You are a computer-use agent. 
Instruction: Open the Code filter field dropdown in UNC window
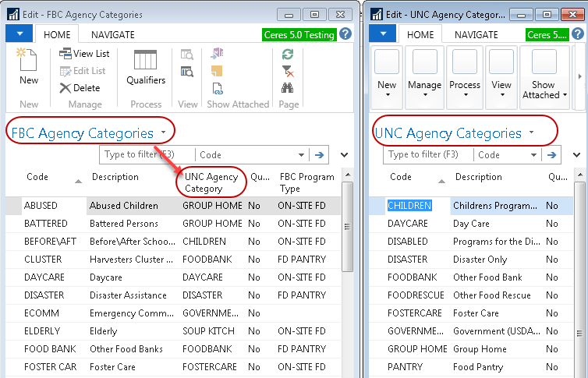point(533,155)
